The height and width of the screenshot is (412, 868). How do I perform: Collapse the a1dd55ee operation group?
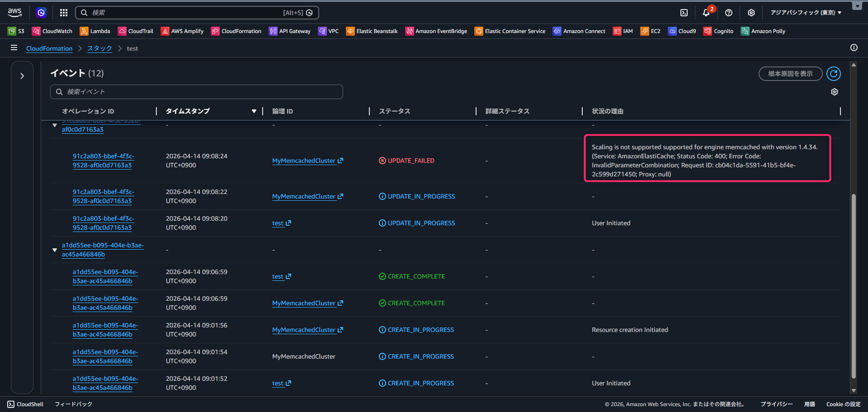55,250
